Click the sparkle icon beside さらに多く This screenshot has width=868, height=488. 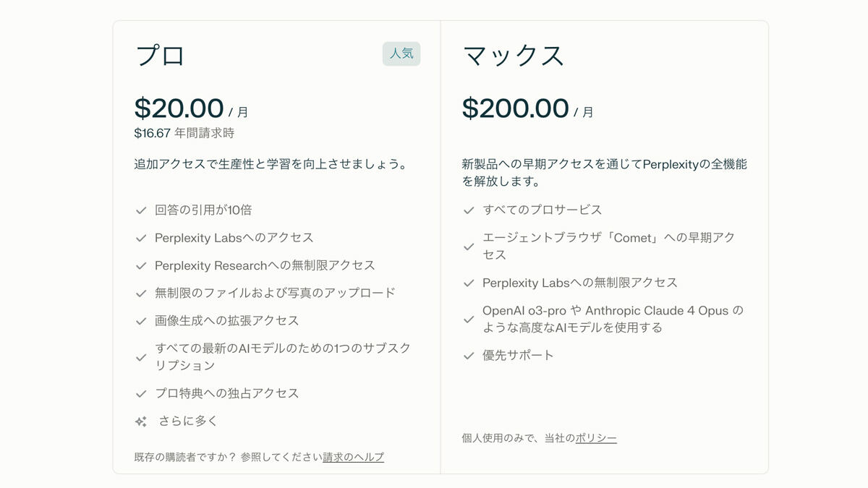141,421
